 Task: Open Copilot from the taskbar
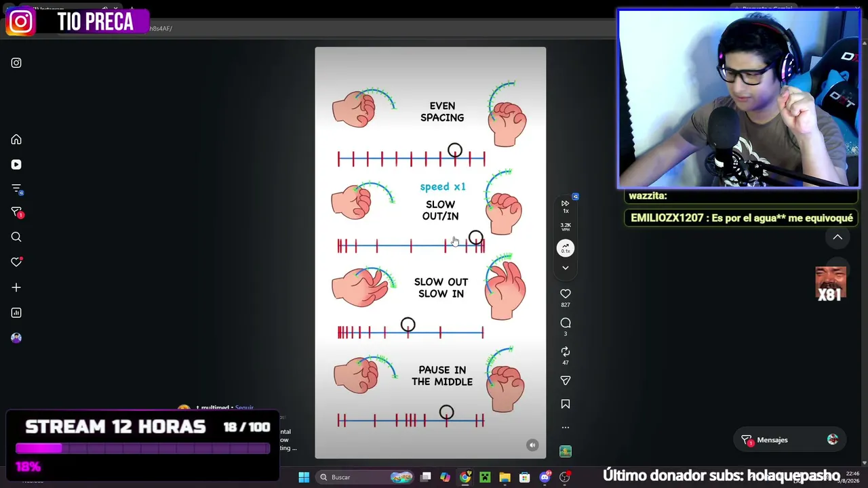[445, 477]
